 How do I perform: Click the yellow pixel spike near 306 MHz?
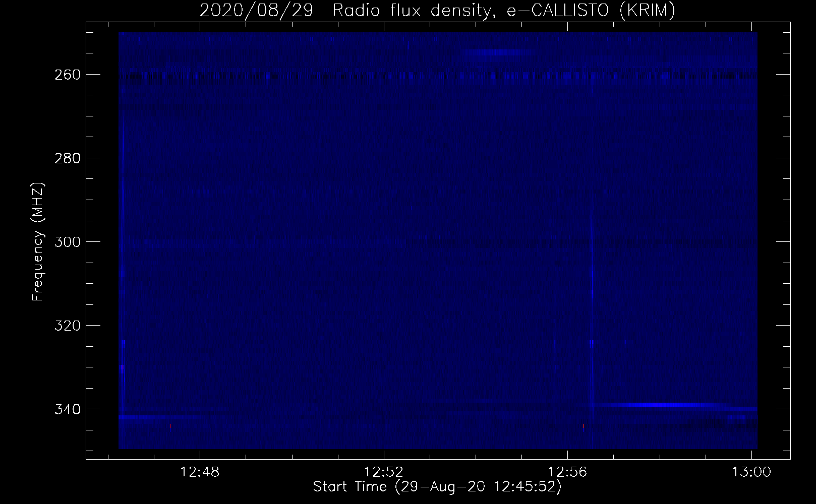pos(672,268)
